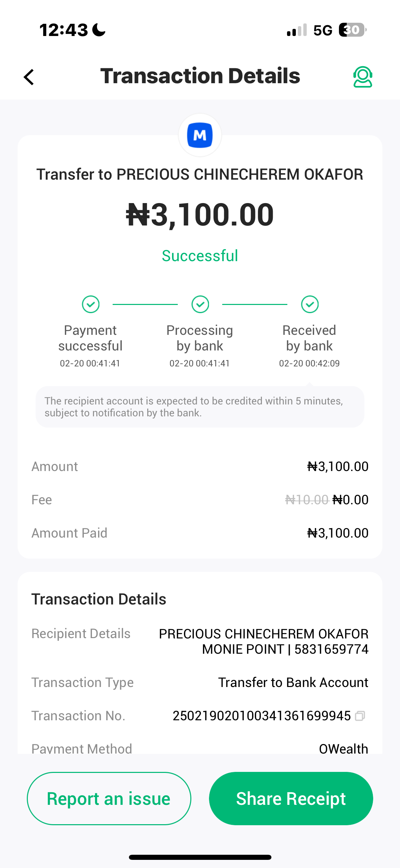Tap the home indicator bar
The height and width of the screenshot is (868, 400).
click(x=200, y=857)
